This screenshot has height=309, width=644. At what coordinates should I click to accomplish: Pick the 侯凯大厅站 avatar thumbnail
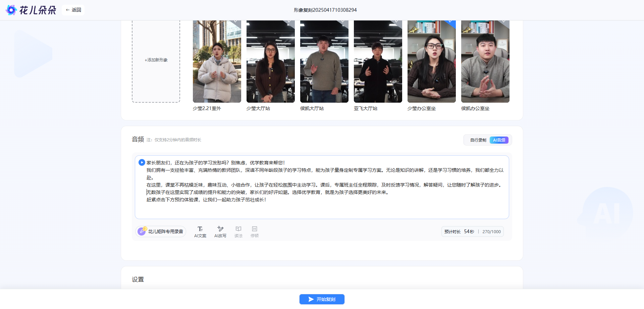(x=324, y=61)
